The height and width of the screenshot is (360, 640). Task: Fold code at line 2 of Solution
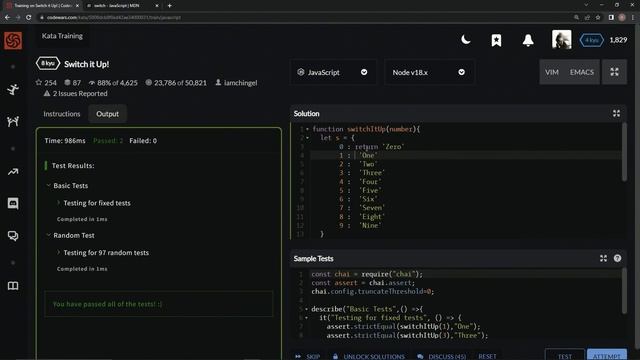tap(307, 138)
